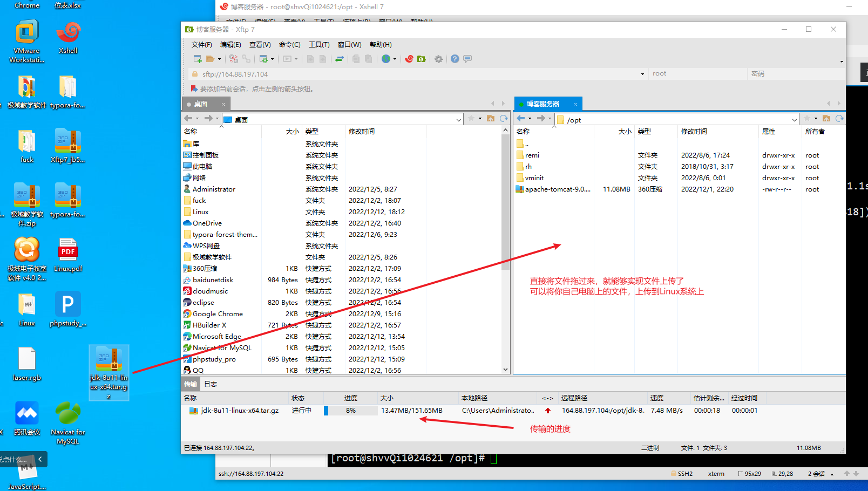Screen dimensions: 868x491
Task: Select the 腾讯会议 desktop icon
Action: (27, 419)
